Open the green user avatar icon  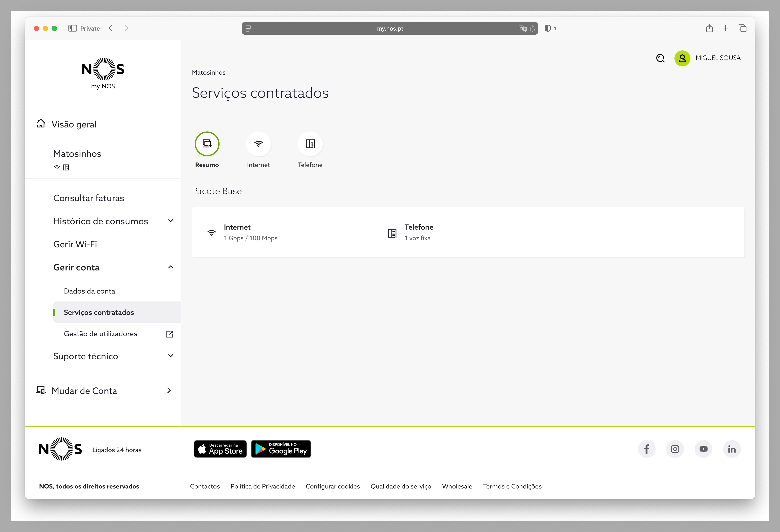pos(682,58)
